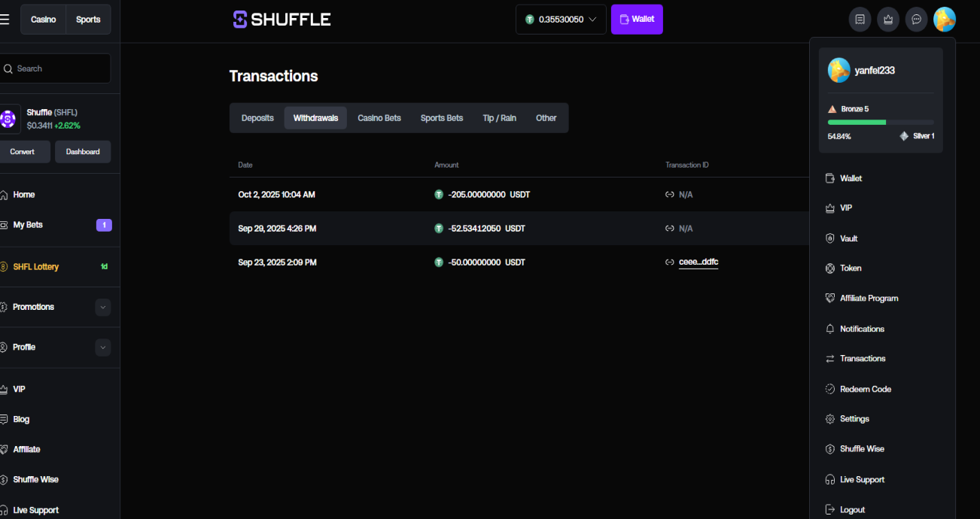This screenshot has width=980, height=519.
Task: Open Live Support in profile menu
Action: click(x=863, y=480)
